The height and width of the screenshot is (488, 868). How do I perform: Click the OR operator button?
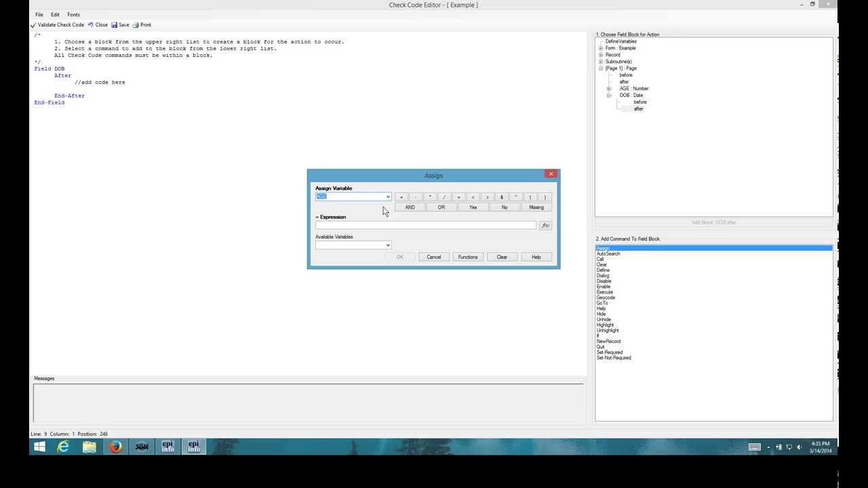tap(441, 207)
